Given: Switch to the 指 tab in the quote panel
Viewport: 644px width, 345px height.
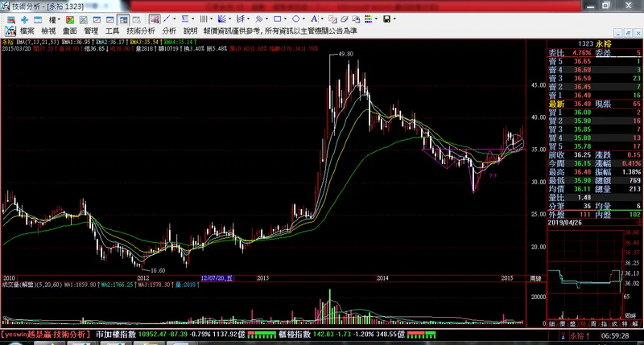Looking at the screenshot, I should pos(604,324).
